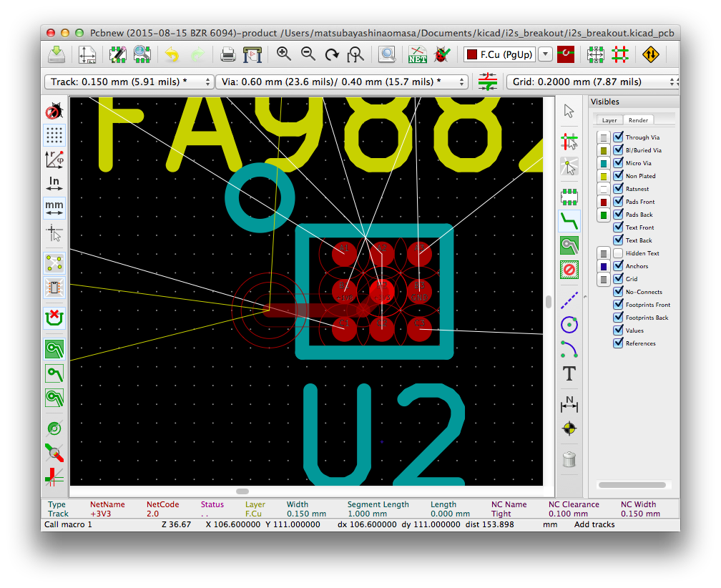Screen dimensions: 721x588
Task: Toggle grid display on left toolbar
Action: (54, 135)
